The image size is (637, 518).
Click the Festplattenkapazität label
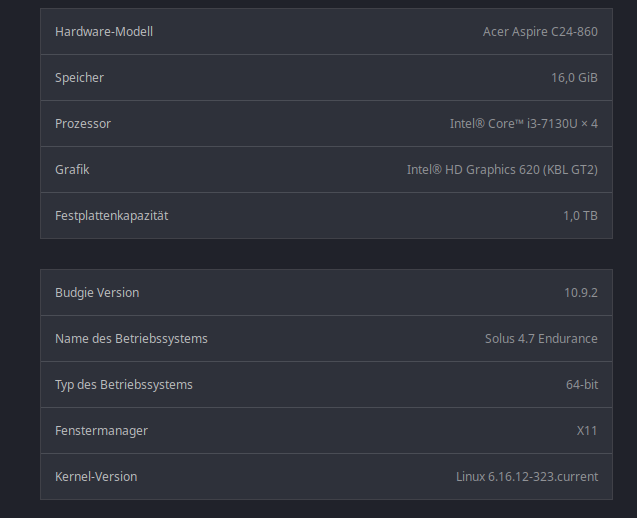coord(112,215)
